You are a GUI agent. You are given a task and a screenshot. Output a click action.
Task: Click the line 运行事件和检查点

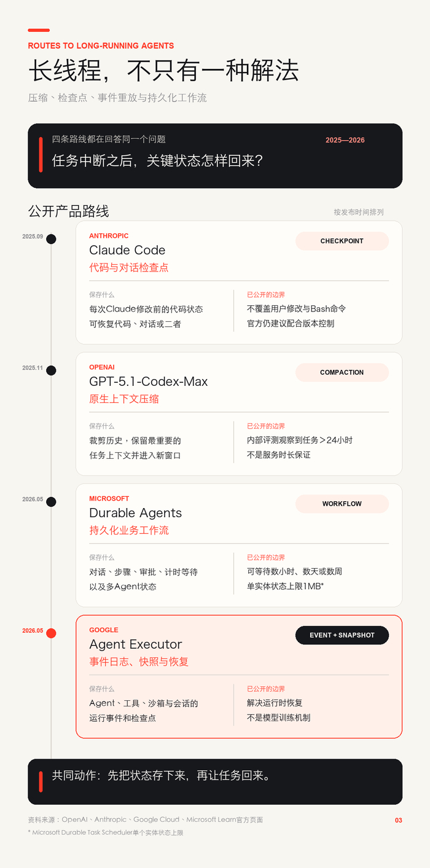coord(123,718)
